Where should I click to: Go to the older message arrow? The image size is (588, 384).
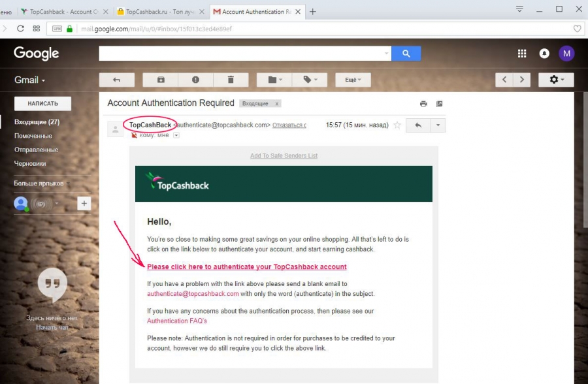point(521,80)
